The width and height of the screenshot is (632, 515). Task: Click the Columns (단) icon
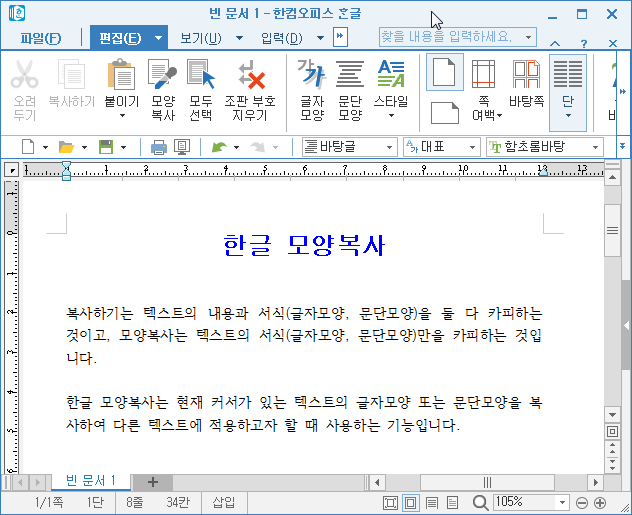568,74
